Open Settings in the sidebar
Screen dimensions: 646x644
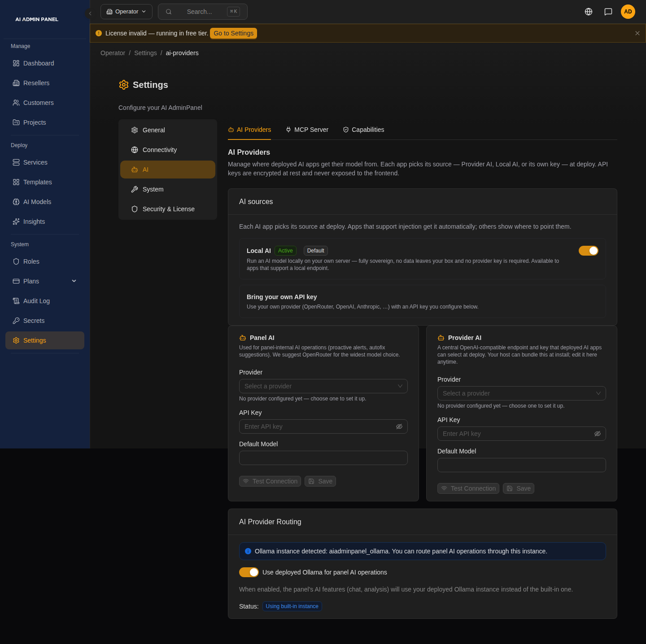[x=45, y=340]
